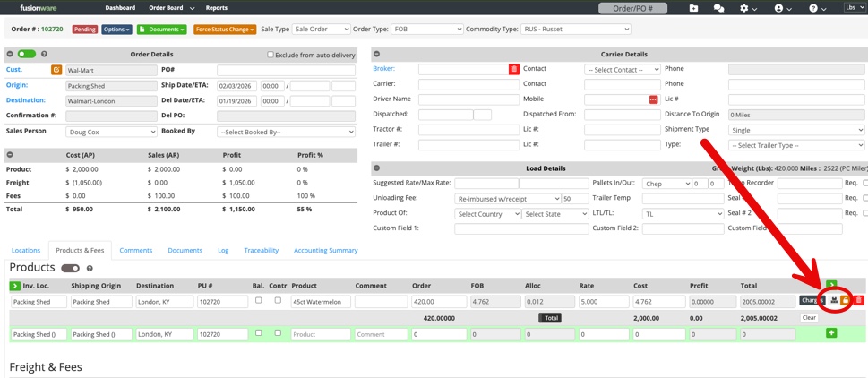This screenshot has height=378, width=868.
Task: Click into the PO# input field
Action: coord(286,70)
